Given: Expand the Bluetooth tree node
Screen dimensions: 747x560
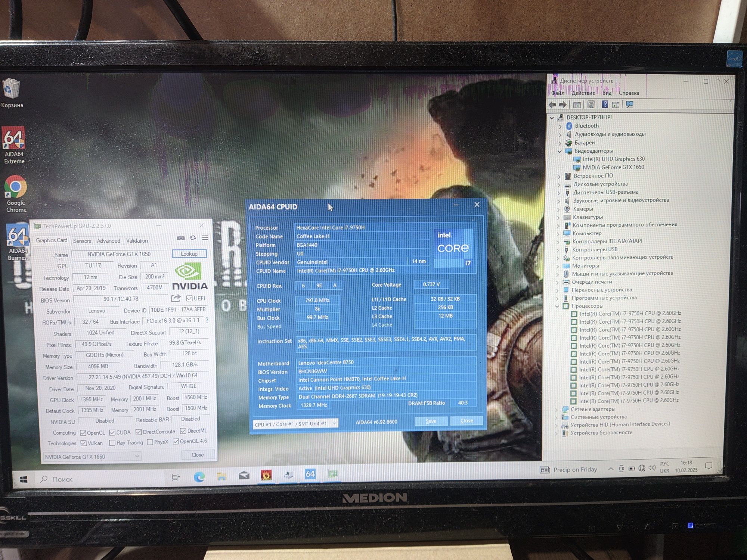Looking at the screenshot, I should (x=560, y=126).
